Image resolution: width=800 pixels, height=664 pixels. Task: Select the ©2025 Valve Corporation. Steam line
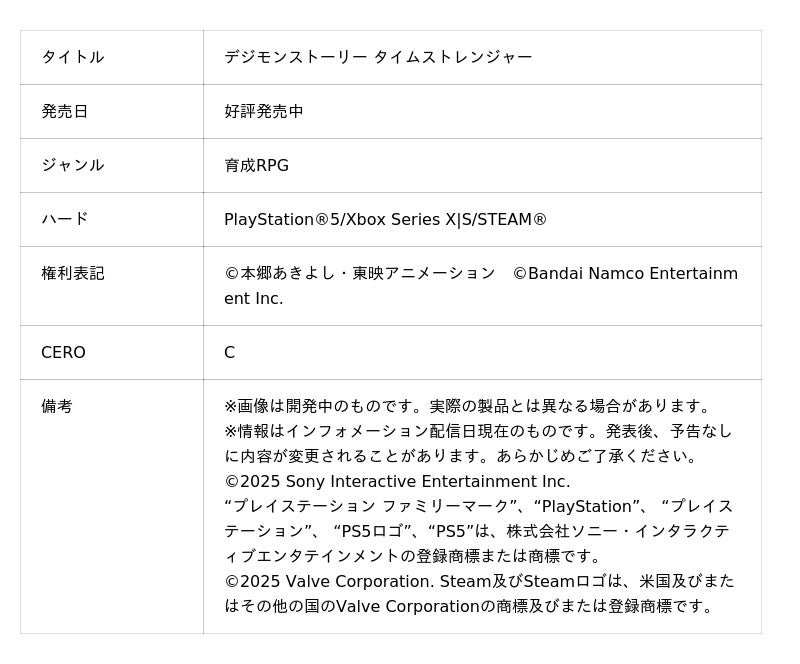click(x=478, y=581)
